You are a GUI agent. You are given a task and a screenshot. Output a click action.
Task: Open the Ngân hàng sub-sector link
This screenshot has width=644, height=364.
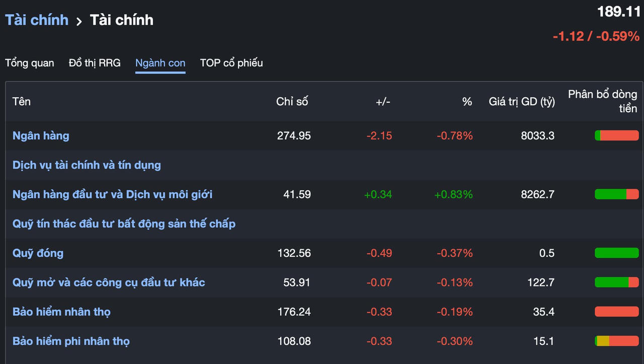[x=41, y=135]
